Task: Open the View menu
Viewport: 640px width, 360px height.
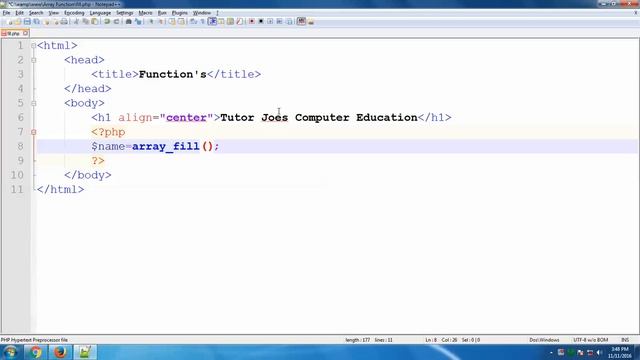Action: click(53, 13)
